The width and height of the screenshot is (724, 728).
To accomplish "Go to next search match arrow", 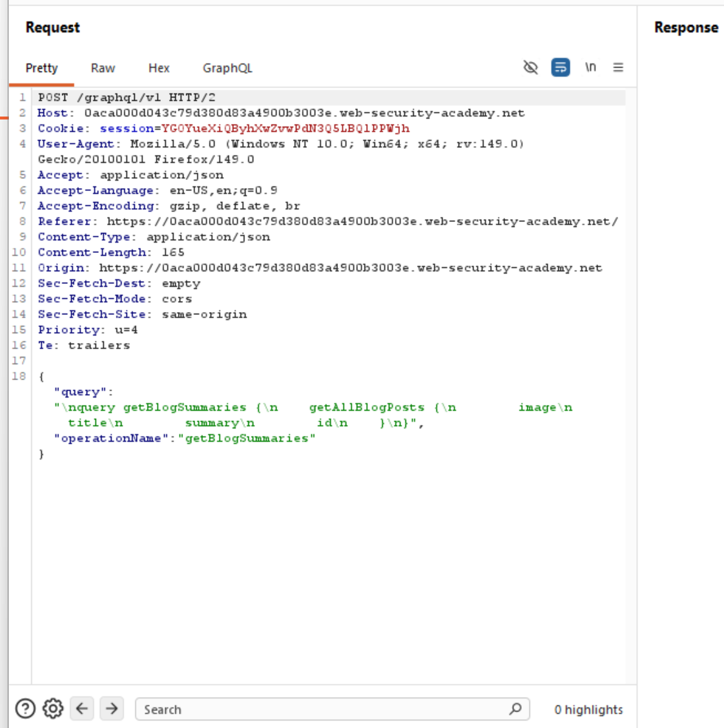I will tap(111, 709).
